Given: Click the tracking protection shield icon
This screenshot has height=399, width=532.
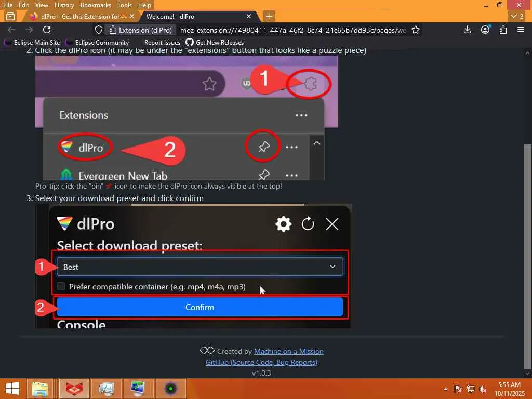Looking at the screenshot, I should coord(98,30).
